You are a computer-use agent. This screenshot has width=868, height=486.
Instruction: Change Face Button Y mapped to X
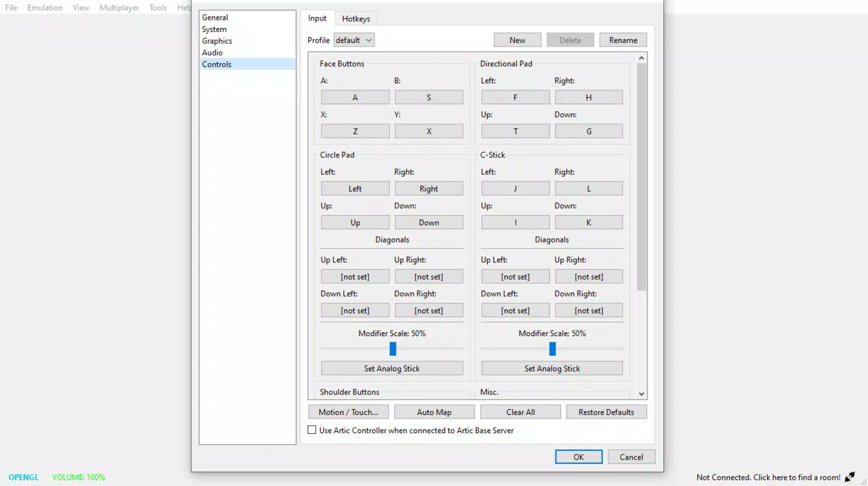[429, 131]
